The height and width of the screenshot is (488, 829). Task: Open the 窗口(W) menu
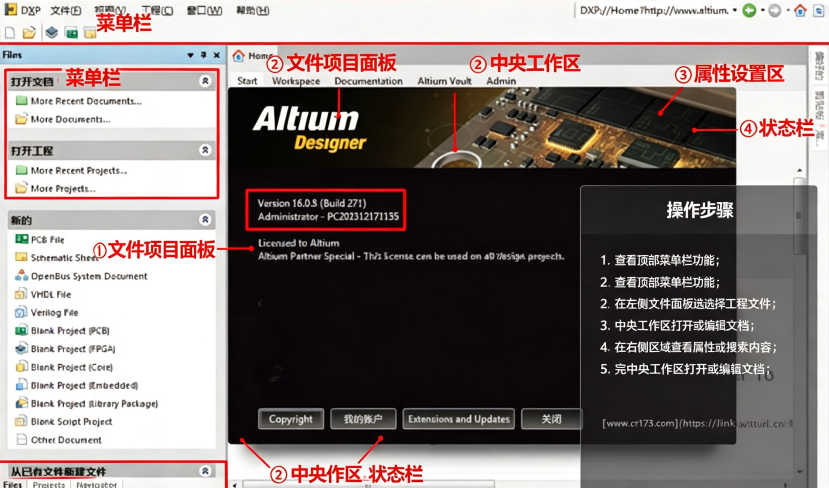click(204, 11)
